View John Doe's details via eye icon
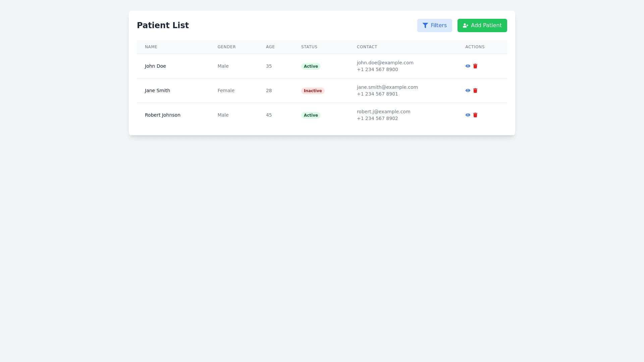Screen dimensions: 644x362 (468, 66)
